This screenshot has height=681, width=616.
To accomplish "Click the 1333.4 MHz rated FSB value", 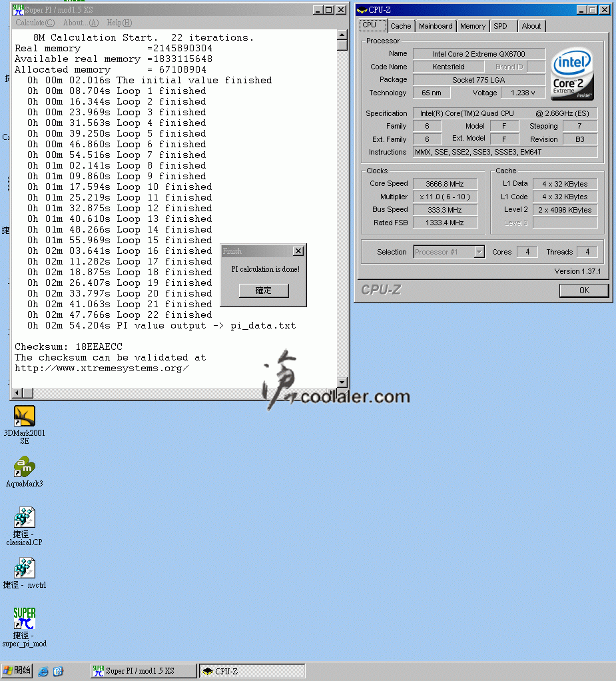I will [445, 223].
